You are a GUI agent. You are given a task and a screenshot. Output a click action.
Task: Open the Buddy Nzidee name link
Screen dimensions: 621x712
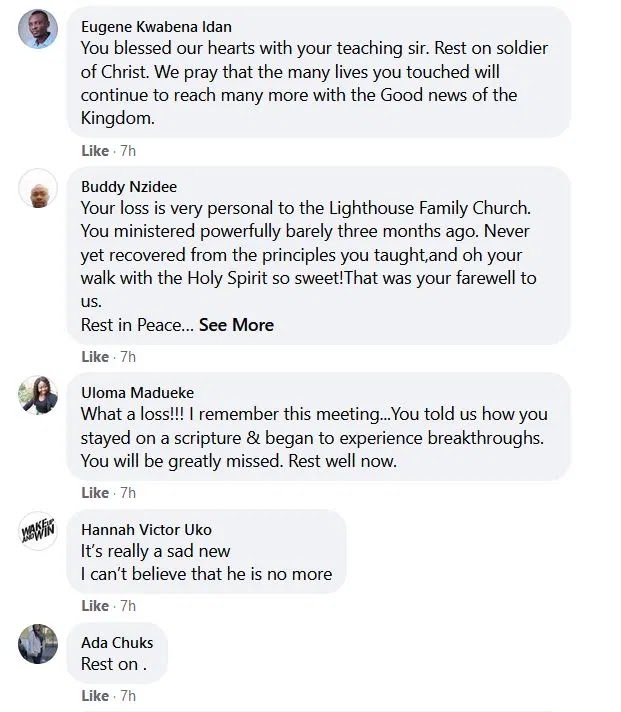pyautogui.click(x=129, y=187)
